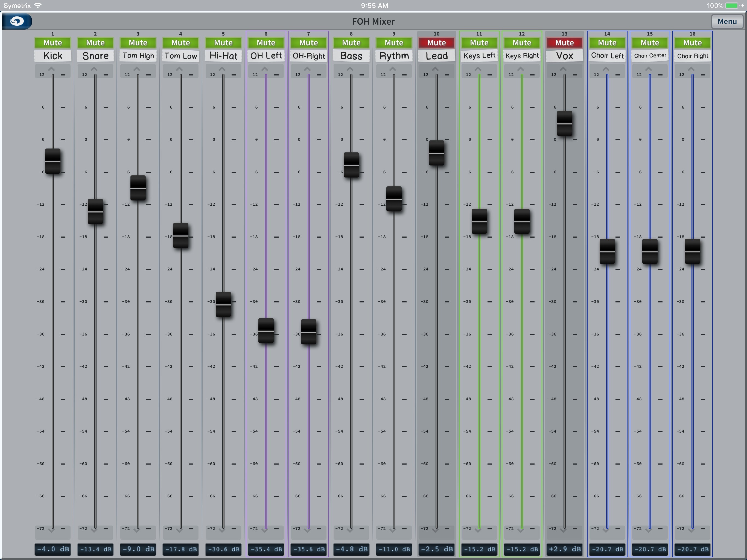
Task: Mute the Keys Right channel
Action: (x=522, y=43)
